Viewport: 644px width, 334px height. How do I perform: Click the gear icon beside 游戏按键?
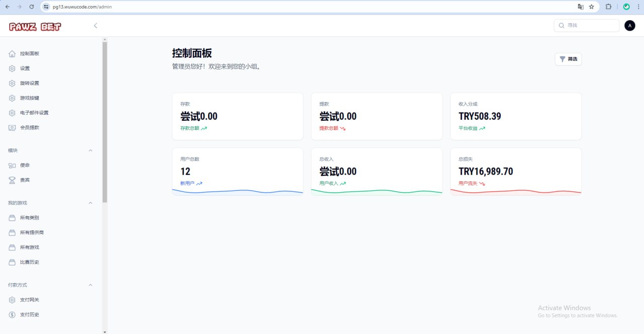(x=12, y=98)
